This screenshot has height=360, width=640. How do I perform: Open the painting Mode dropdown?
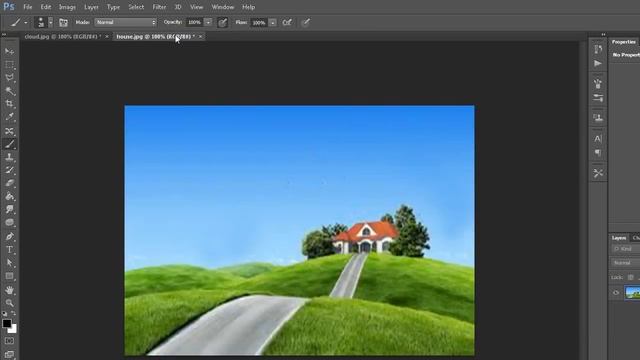126,22
